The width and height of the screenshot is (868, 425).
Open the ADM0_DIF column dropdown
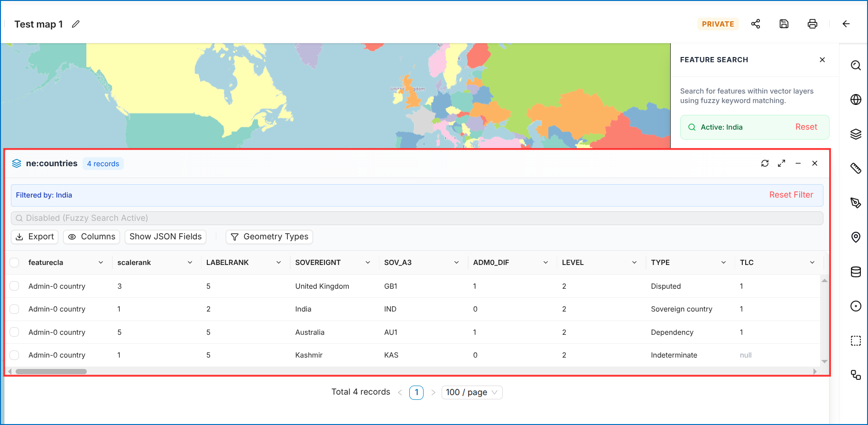point(545,263)
